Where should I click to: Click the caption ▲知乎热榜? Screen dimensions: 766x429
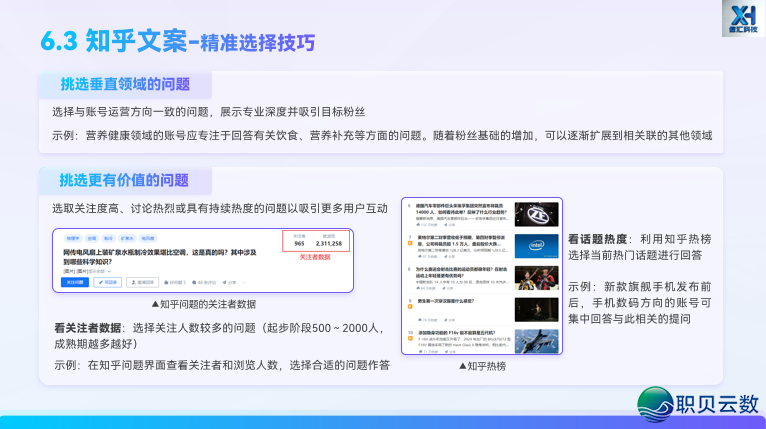tap(482, 366)
